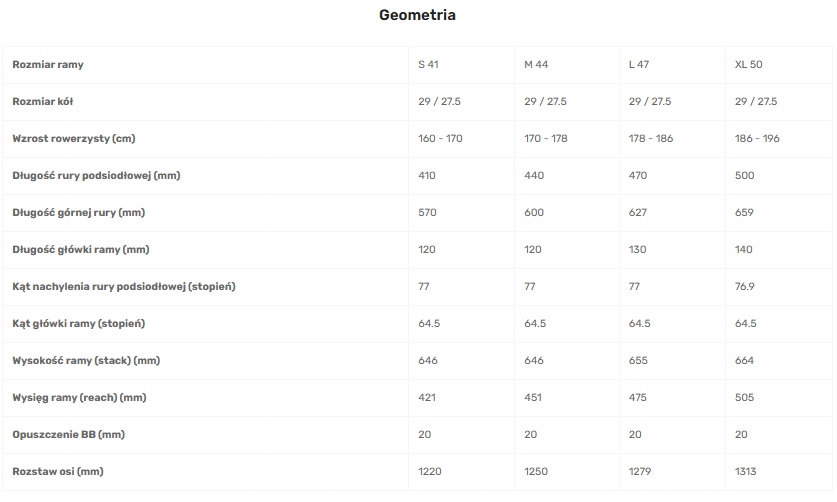Select the M 44 frame size column header
The image size is (837, 502).
(536, 65)
